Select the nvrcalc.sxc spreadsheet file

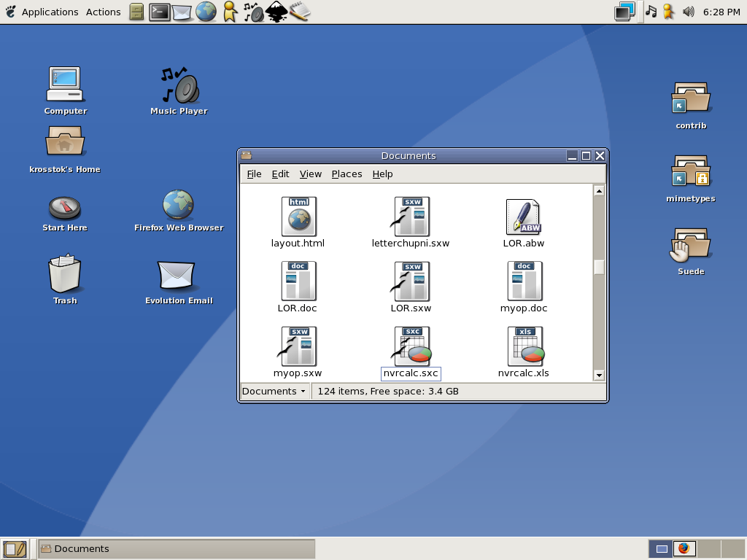point(411,353)
